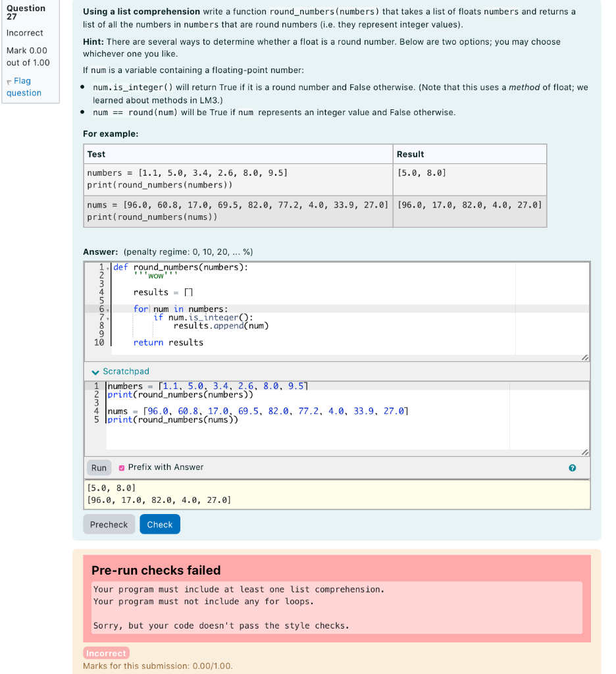Click the Scratchpad chevron arrow
The height and width of the screenshot is (674, 616).
click(x=95, y=371)
